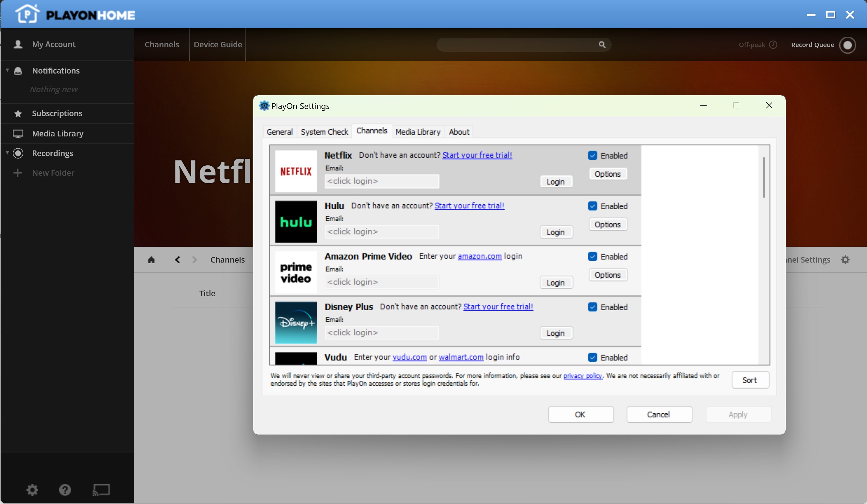Image resolution: width=867 pixels, height=504 pixels.
Task: Open the Record Queue circle icon
Action: 847,45
